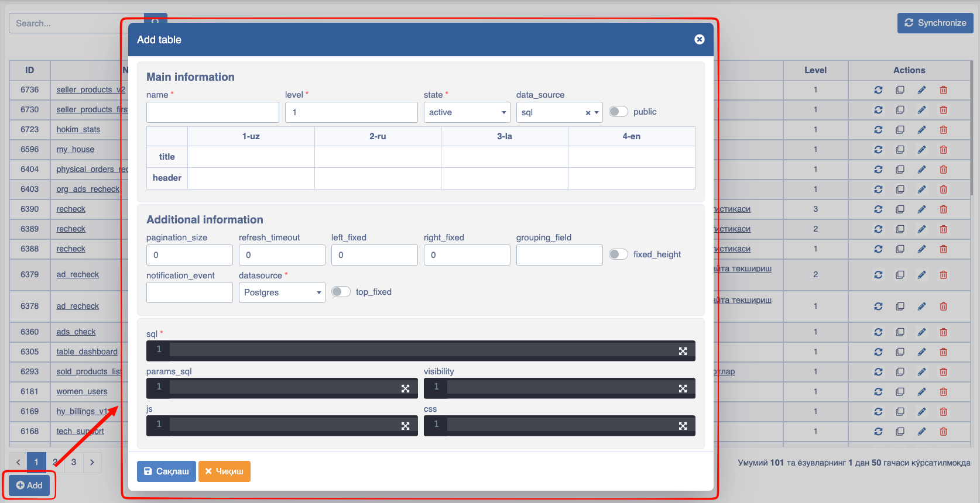Delete the table in row 6736
This screenshot has width=980, height=503.
click(x=943, y=90)
